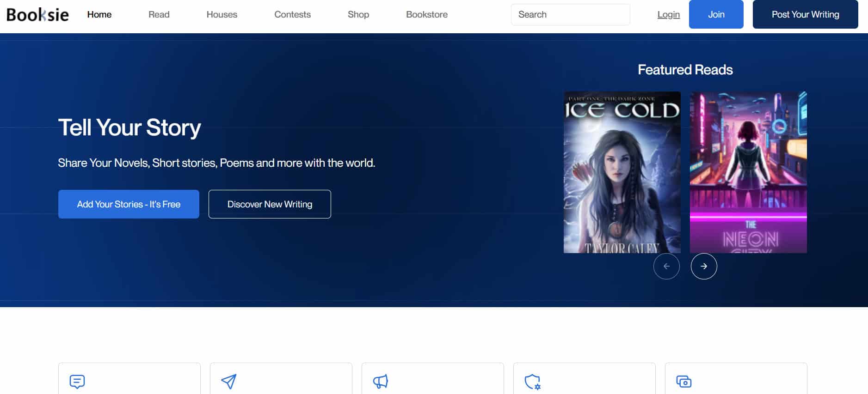Navigate to Houses in the navbar
This screenshot has width=868, height=394.
pos(222,15)
